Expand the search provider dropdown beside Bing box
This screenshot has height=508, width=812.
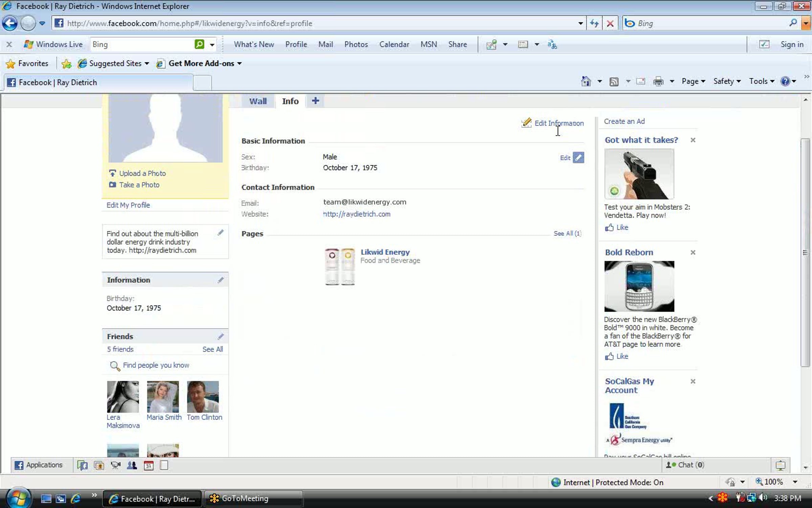click(x=806, y=23)
